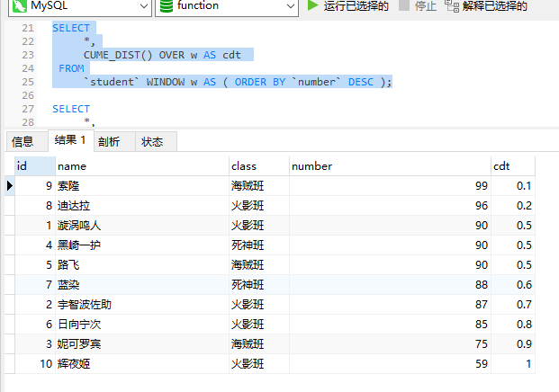Click the green database cylinder icon
Viewport: 559px width, 392px height.
167,6
